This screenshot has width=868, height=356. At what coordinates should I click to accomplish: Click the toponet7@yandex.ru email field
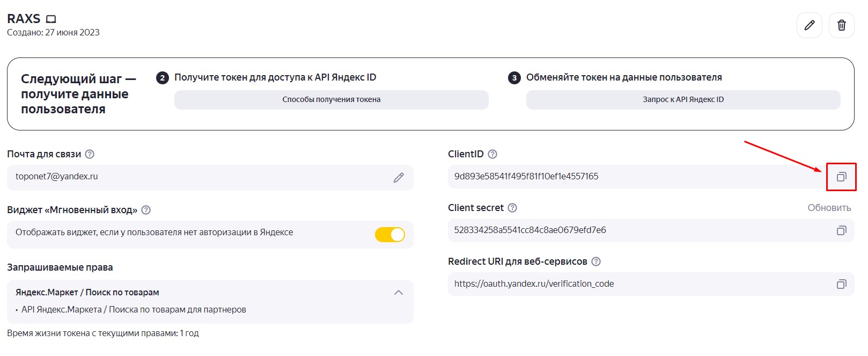click(198, 177)
